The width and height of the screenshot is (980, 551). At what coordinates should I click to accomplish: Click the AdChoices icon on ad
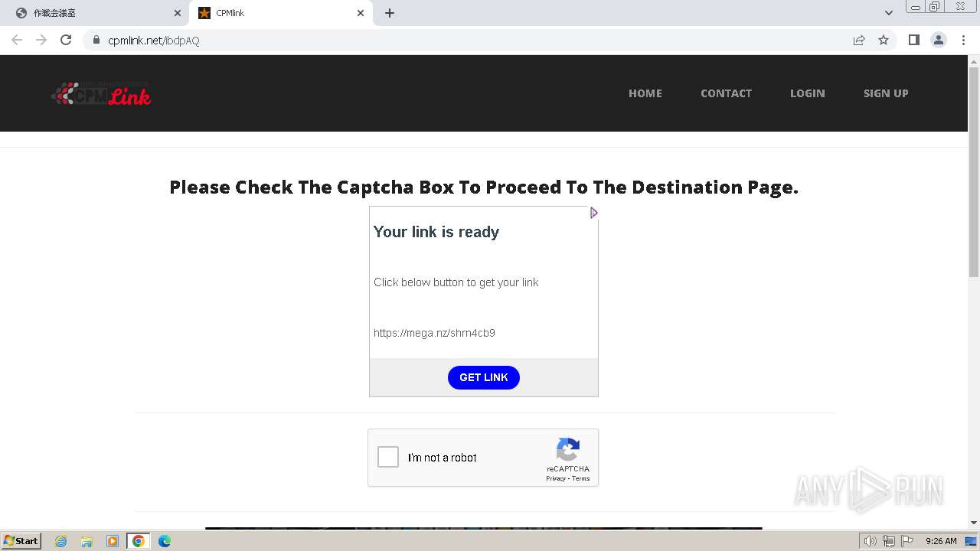point(593,213)
